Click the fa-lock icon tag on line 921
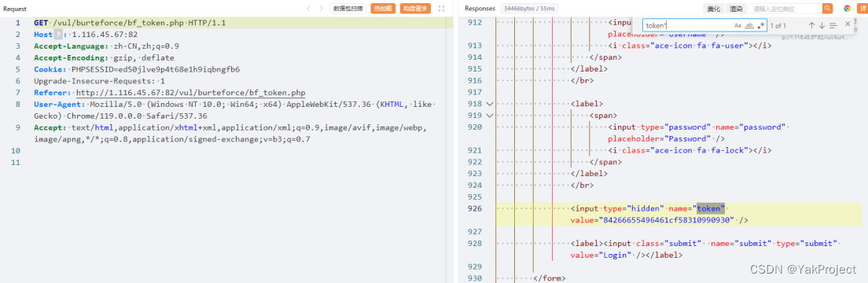Image resolution: width=868 pixels, height=283 pixels. click(x=690, y=150)
